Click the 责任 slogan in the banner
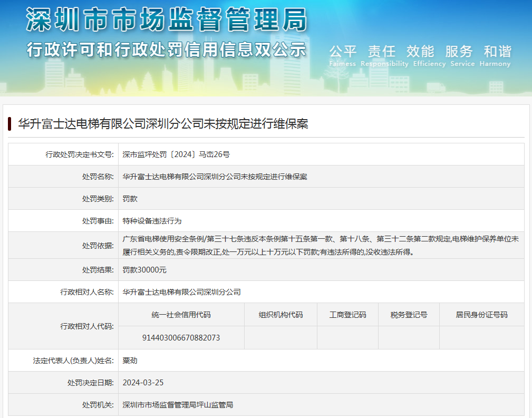Viewport: 532px width, 418px height. (x=382, y=52)
